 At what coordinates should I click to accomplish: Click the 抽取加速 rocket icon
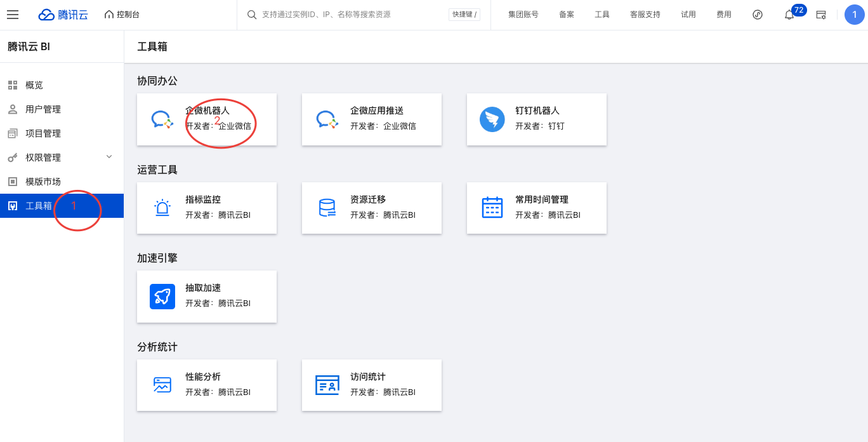pyautogui.click(x=162, y=297)
